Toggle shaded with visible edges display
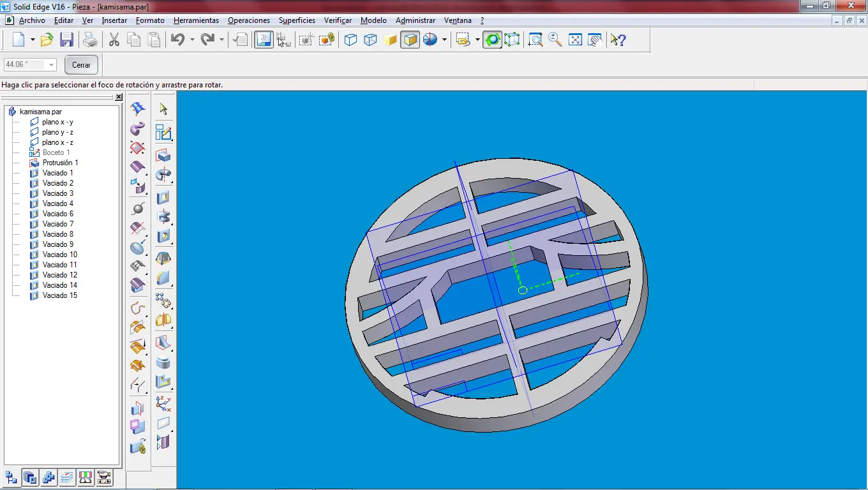The image size is (868, 490). coord(410,40)
